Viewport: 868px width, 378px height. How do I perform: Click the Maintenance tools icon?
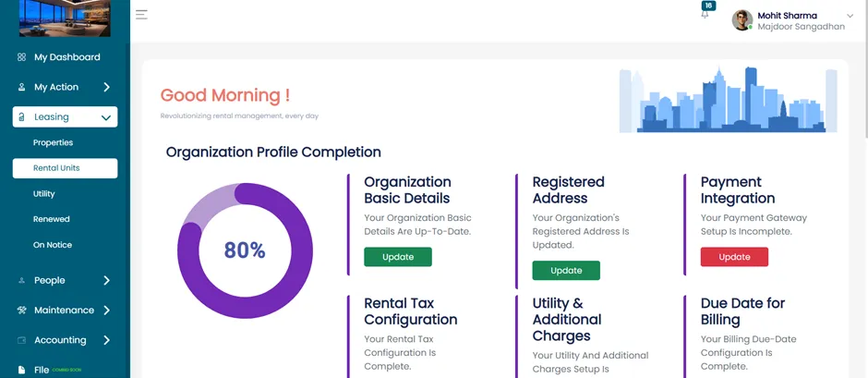coord(21,311)
